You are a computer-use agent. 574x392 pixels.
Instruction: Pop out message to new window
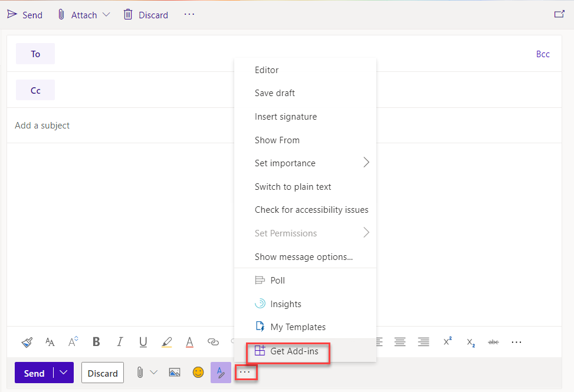coord(559,14)
